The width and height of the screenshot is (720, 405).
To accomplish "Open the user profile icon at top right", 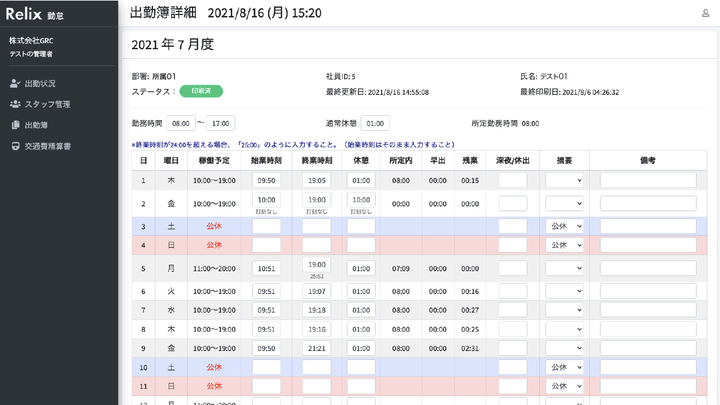I will (706, 13).
